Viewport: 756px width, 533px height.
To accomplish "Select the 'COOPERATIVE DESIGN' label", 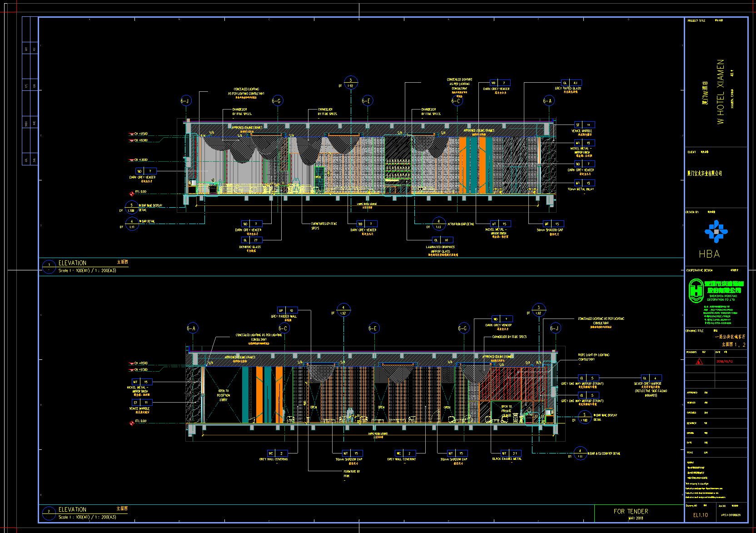I will (699, 270).
